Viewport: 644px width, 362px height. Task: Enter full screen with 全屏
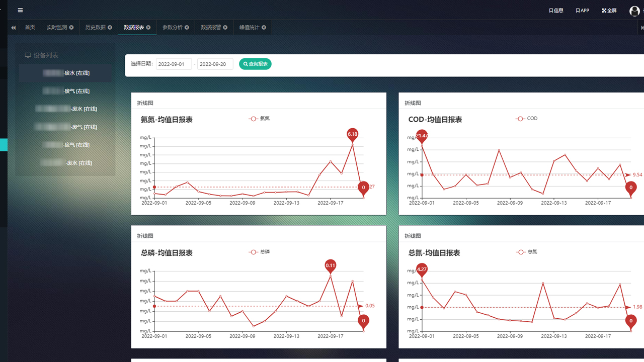(x=609, y=11)
